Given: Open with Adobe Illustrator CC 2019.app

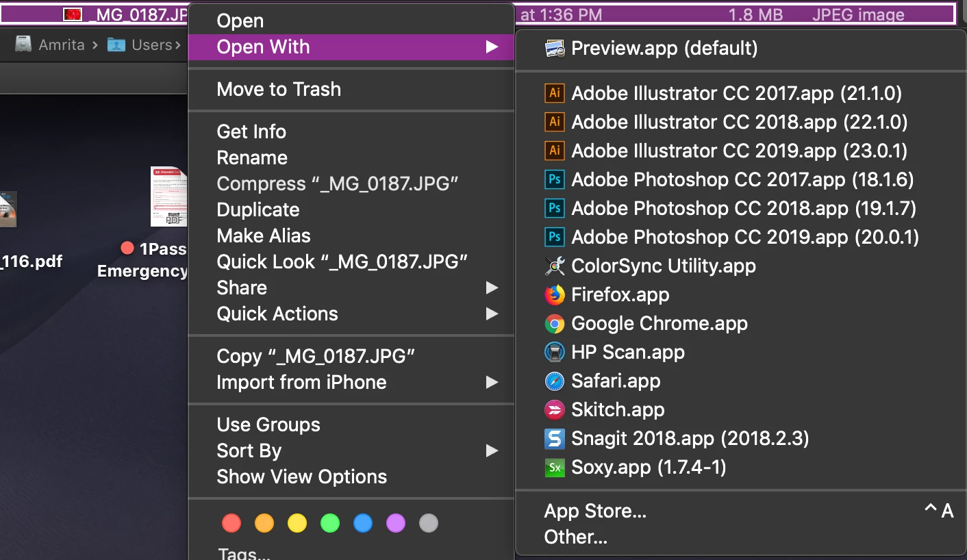Looking at the screenshot, I should (x=742, y=151).
